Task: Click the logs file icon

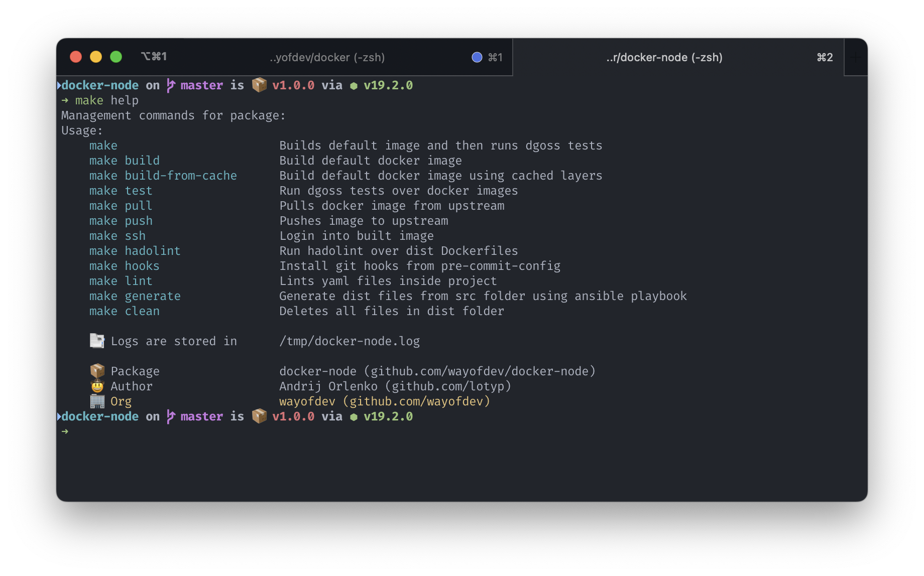Action: [97, 341]
